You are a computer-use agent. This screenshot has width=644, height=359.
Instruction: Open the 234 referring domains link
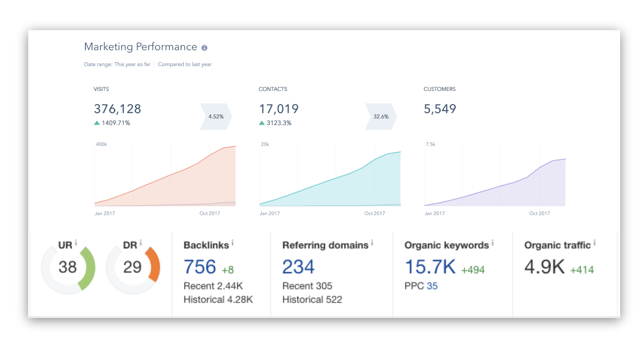point(298,267)
